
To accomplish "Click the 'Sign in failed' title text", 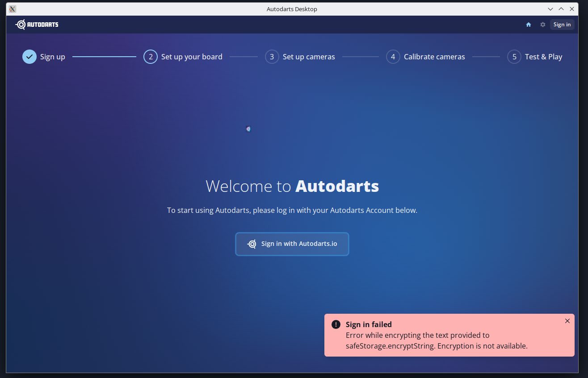I will pos(369,324).
